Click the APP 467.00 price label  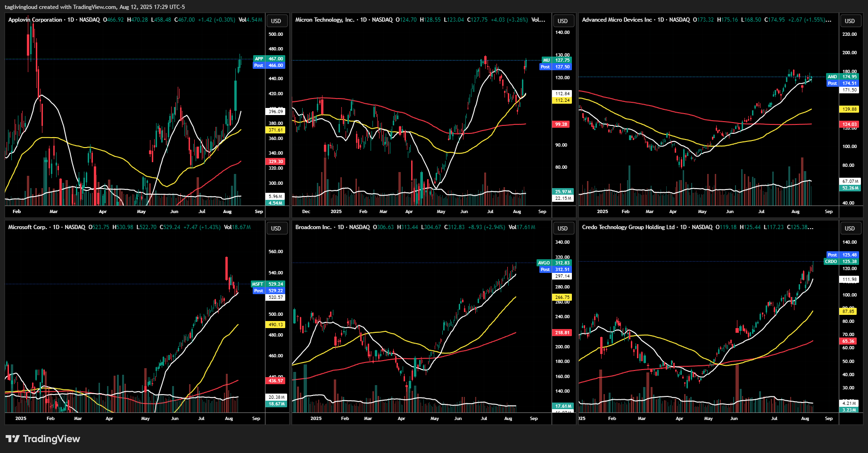[x=269, y=59]
